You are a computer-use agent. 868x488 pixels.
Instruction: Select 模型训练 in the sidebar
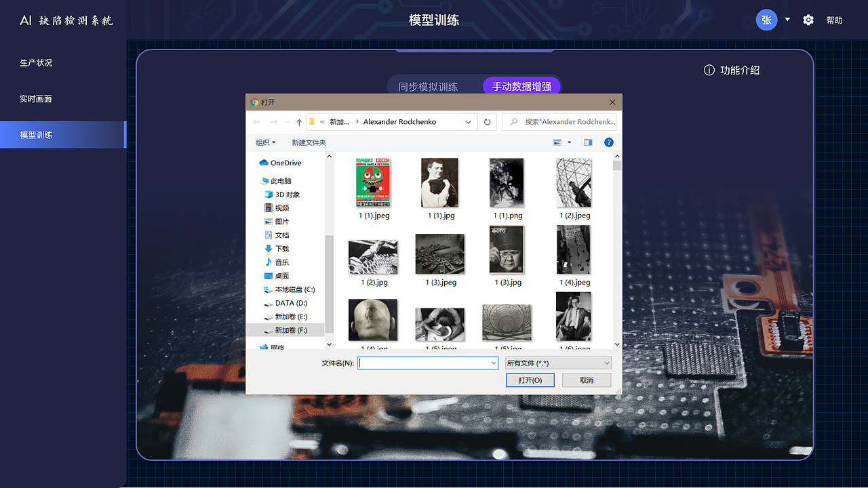[63, 135]
